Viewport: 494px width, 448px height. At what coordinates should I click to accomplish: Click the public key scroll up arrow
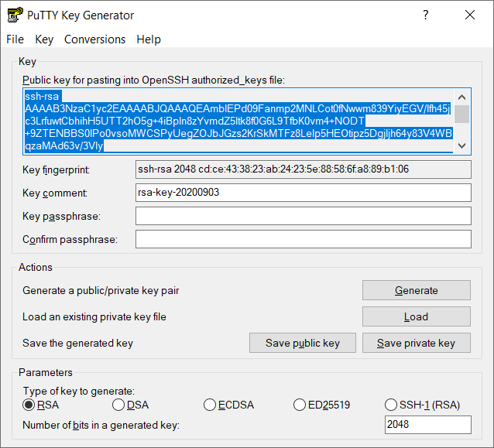click(x=461, y=97)
